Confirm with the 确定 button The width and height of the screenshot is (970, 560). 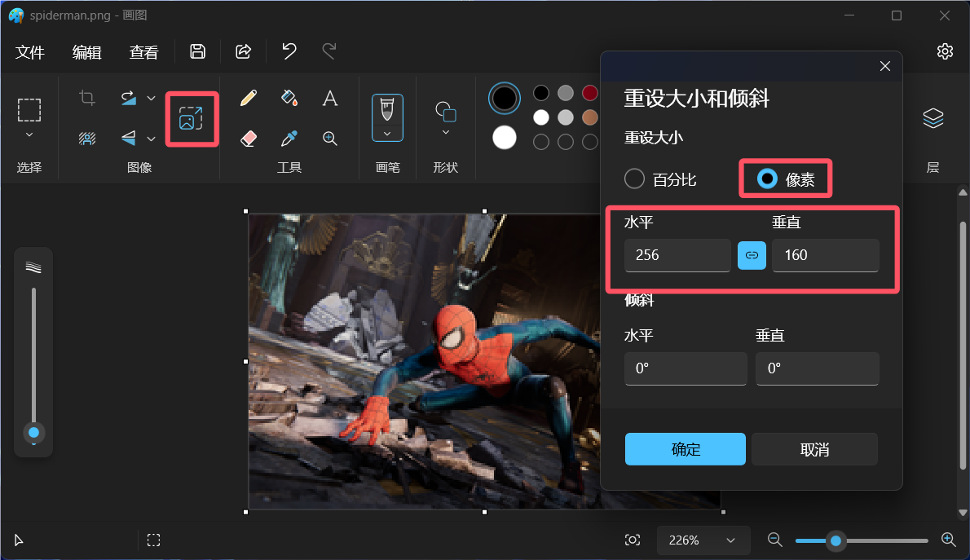click(x=685, y=449)
